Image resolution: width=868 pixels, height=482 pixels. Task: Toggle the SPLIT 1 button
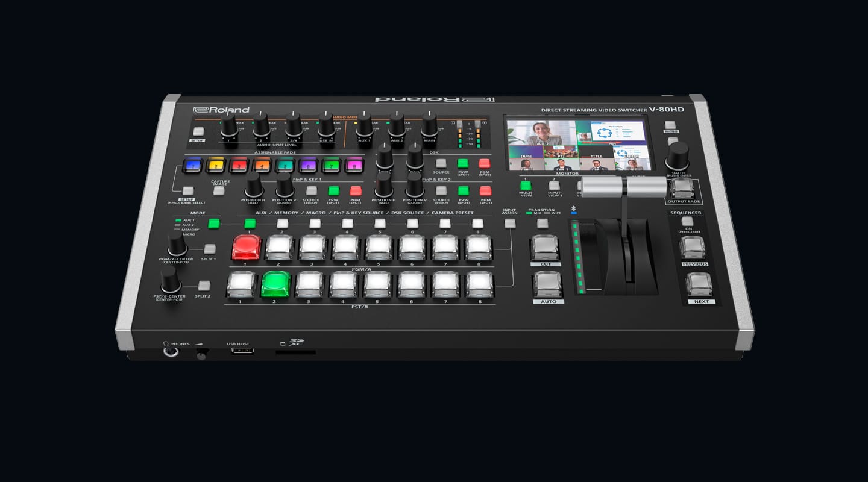209,249
